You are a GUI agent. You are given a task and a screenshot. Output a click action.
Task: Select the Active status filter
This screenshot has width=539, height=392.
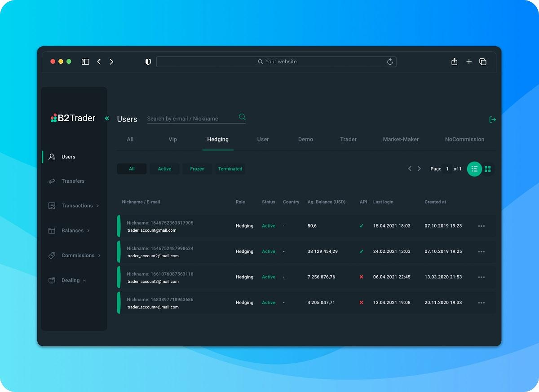(164, 169)
